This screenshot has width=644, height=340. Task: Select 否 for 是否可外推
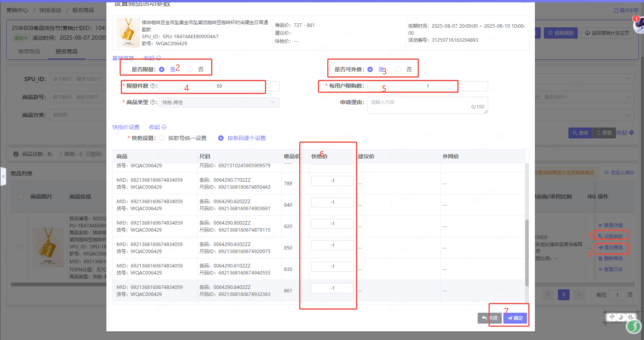(398, 69)
